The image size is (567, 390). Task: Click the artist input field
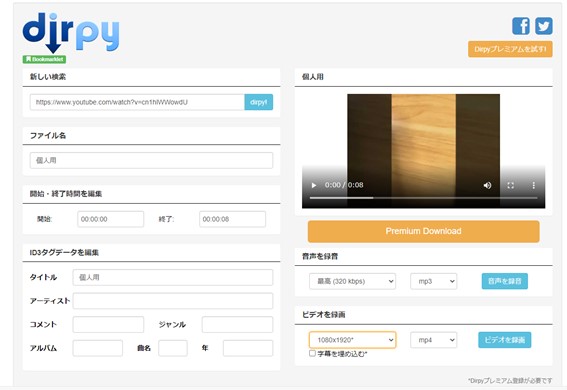(172, 301)
